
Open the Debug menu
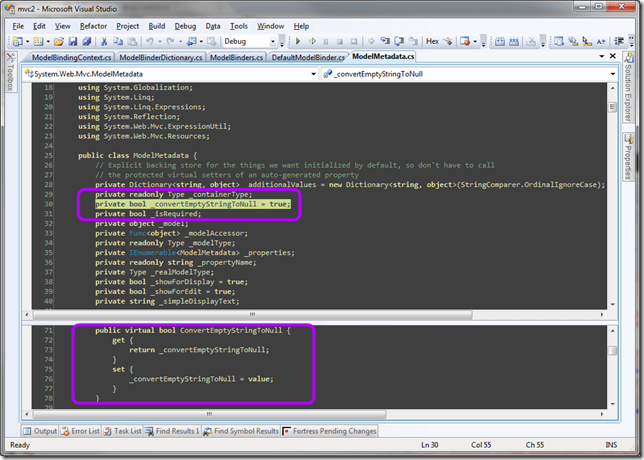[185, 26]
